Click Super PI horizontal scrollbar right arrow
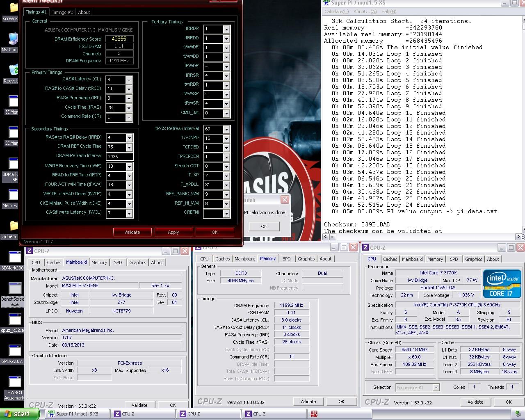The height and width of the screenshot is (420, 525). pyautogui.click(x=518, y=236)
